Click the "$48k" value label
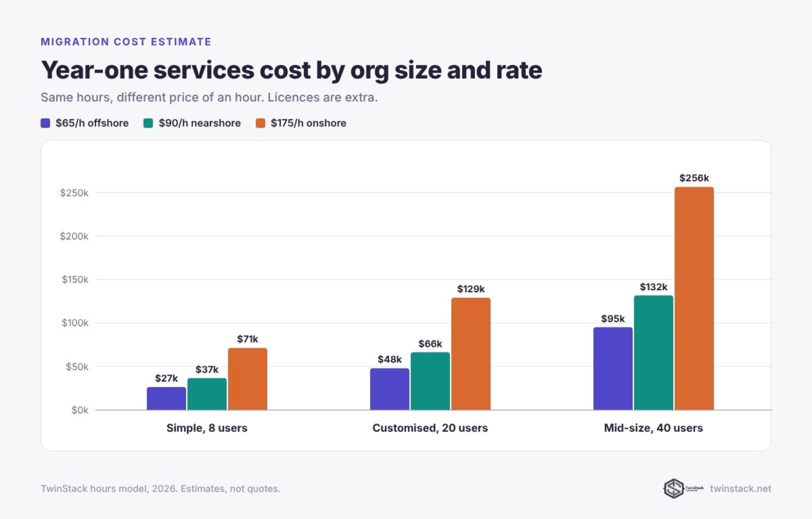The height and width of the screenshot is (519, 812). point(390,359)
